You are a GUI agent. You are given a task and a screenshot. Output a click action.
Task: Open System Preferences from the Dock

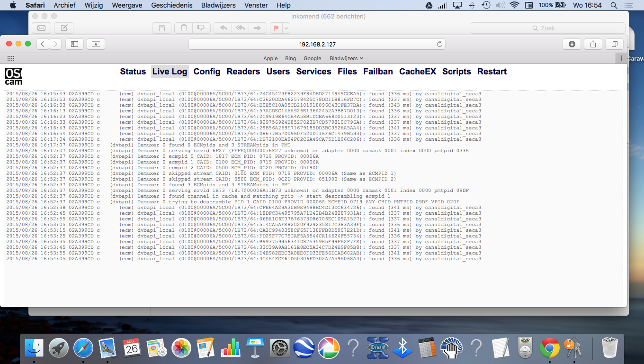click(279, 348)
